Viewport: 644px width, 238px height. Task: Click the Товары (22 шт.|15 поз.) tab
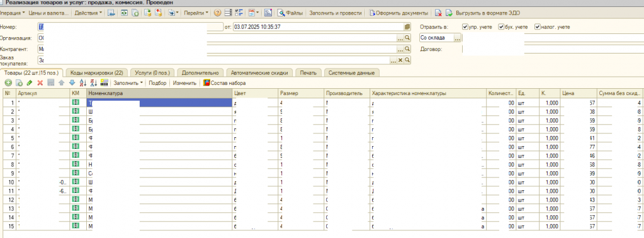[31, 73]
